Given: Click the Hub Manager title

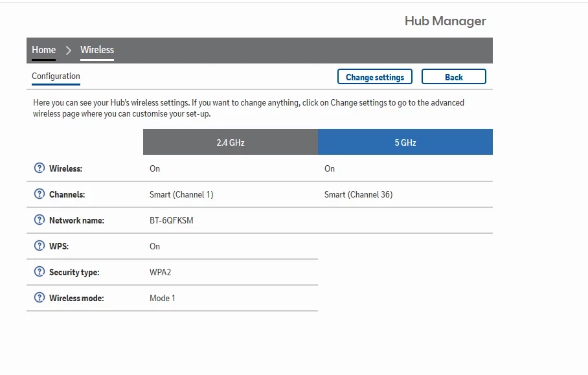Looking at the screenshot, I should (x=445, y=21).
